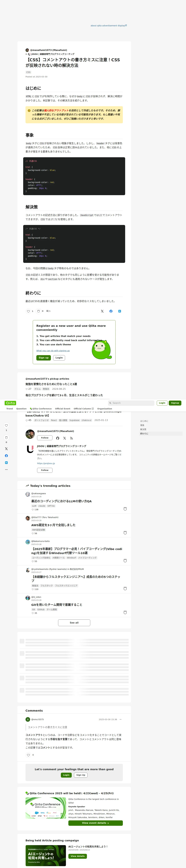
Task: Click View details for AI agent campaign
Action: (78, 856)
